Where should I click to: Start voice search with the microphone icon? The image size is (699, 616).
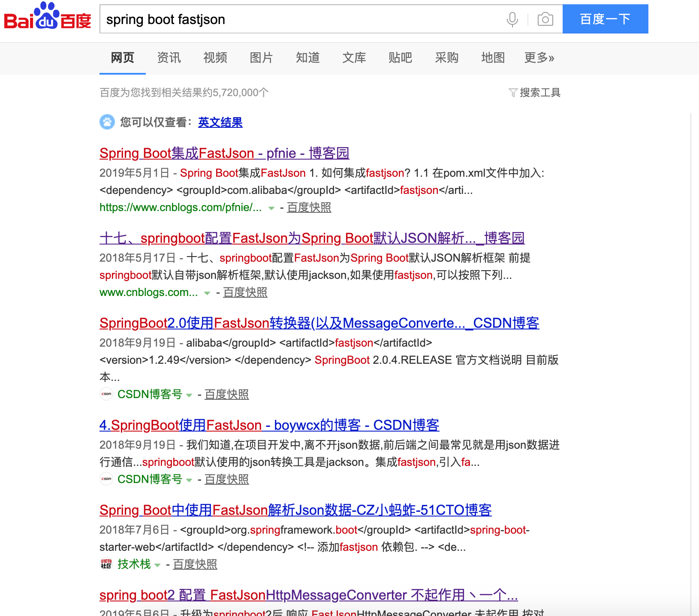(x=512, y=19)
